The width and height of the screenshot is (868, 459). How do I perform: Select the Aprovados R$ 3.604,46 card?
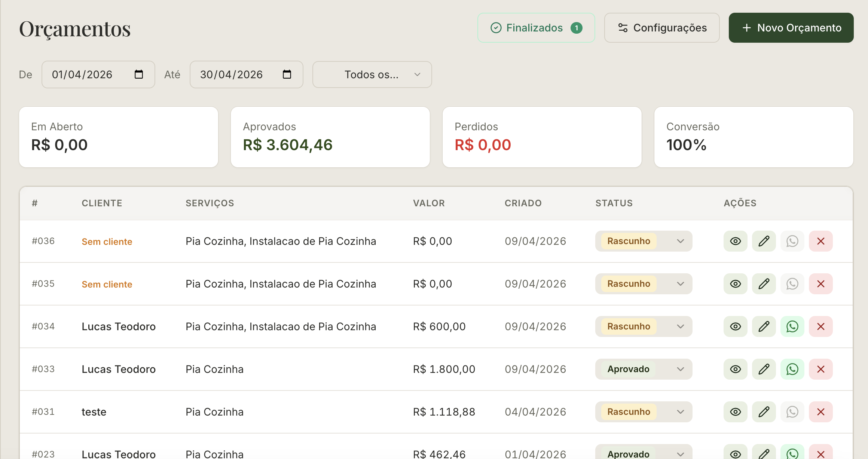click(x=330, y=137)
